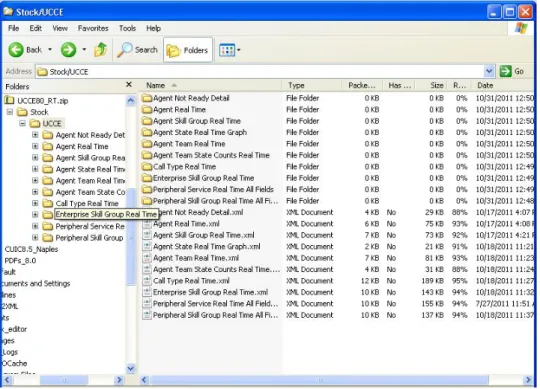Click folders pane scroll up arrow

131,101
